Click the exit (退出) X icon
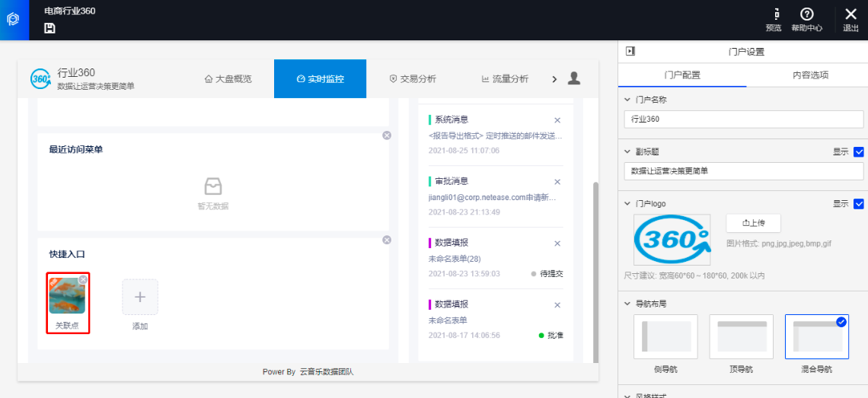Image resolution: width=868 pixels, height=398 pixels. [850, 14]
